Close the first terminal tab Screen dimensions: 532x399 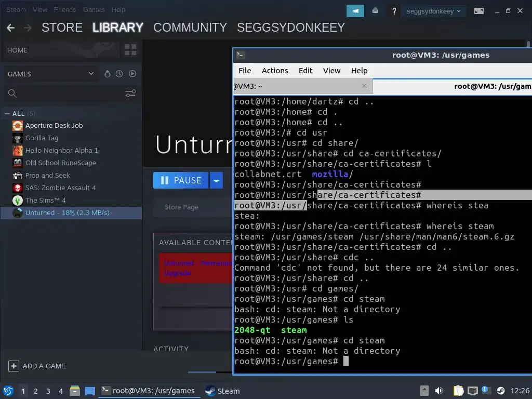364,86
